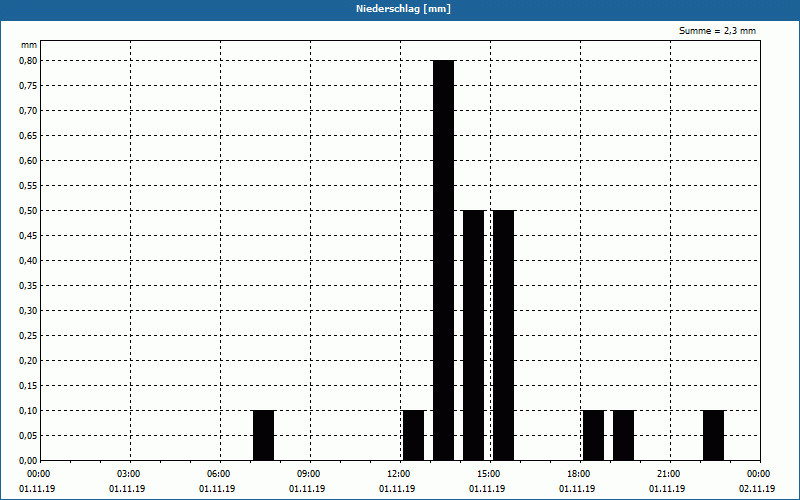The image size is (800, 500).
Task: Click the 0,10 bar just after 12:00
Action: (x=413, y=435)
